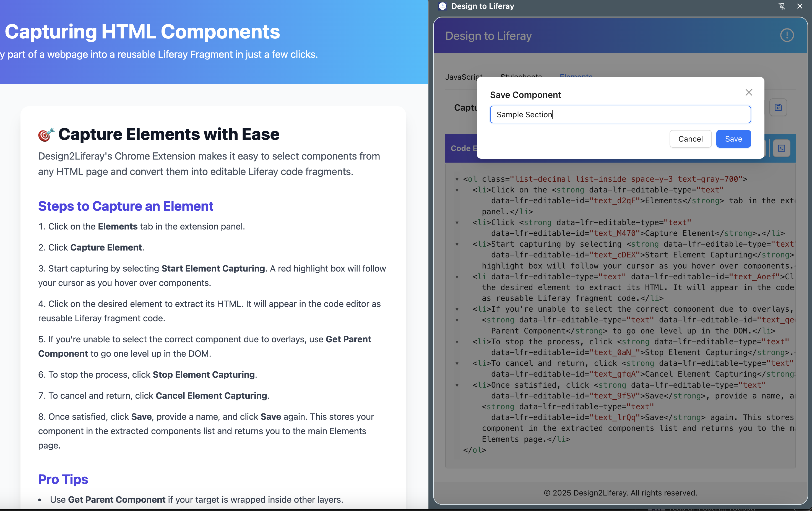
Task: Collapse the <ol class="list-decimal"> code line
Action: pyautogui.click(x=457, y=179)
